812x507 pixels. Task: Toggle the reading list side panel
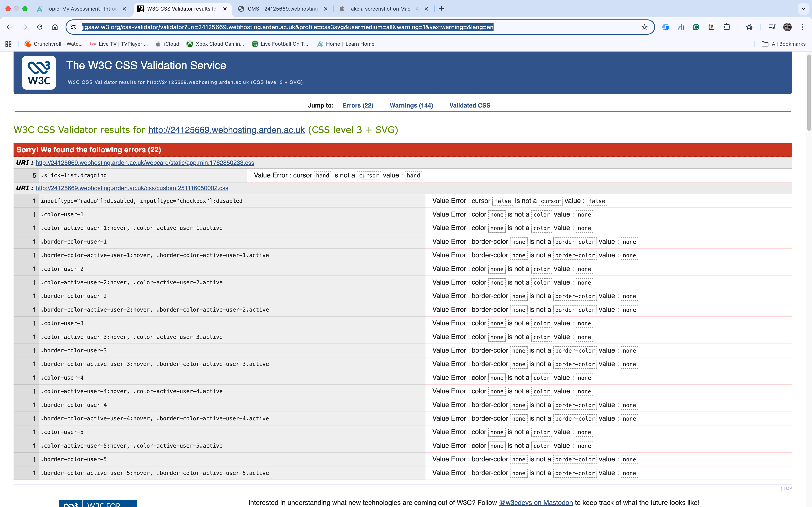pyautogui.click(x=749, y=27)
